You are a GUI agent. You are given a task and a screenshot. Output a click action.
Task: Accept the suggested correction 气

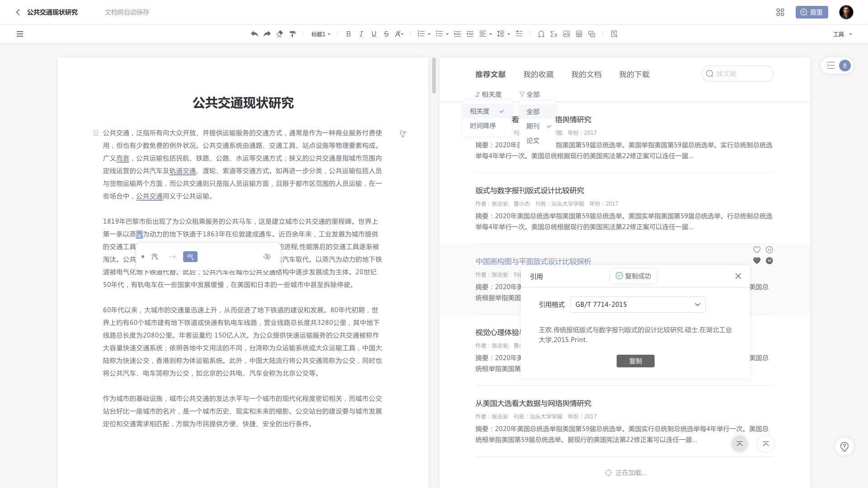pyautogui.click(x=190, y=257)
